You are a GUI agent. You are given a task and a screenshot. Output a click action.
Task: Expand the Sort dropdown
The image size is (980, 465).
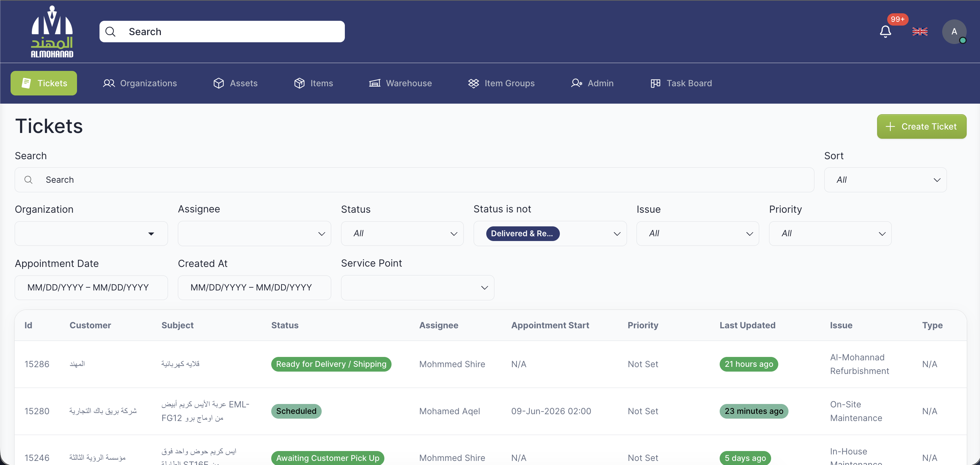pyautogui.click(x=885, y=180)
